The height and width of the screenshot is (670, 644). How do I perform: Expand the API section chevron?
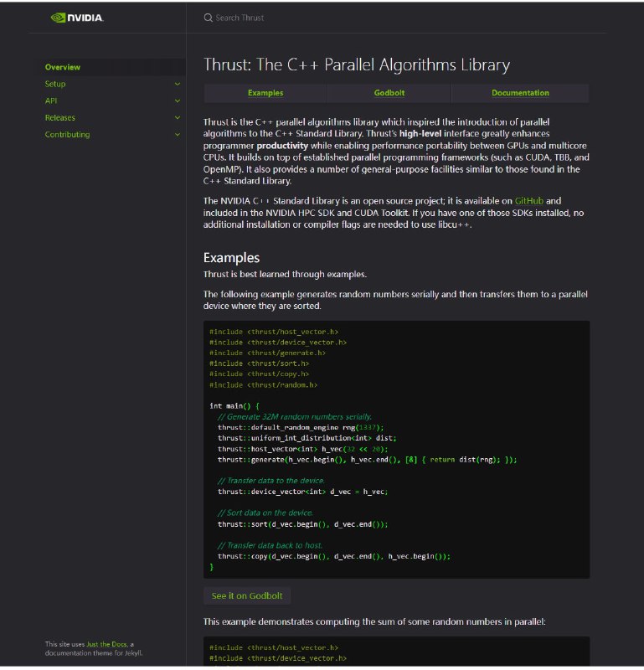(x=178, y=100)
